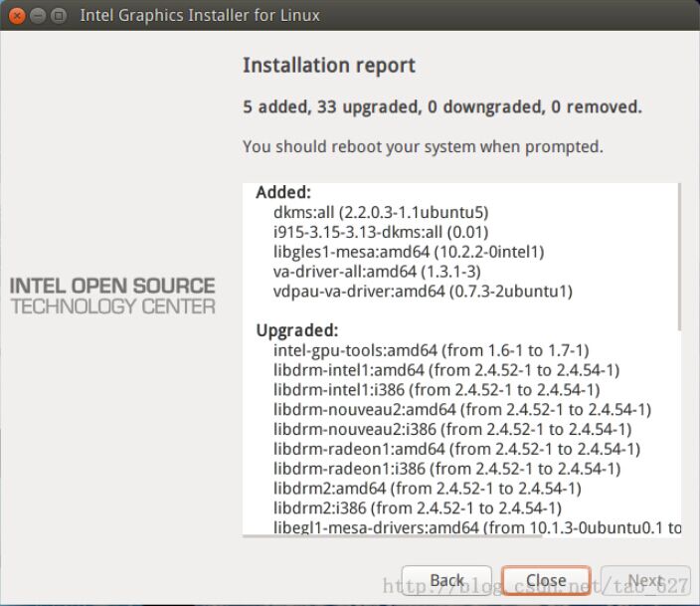Click the libdrm-intel1:amd64 upgraded line
700x606 pixels.
click(x=446, y=370)
